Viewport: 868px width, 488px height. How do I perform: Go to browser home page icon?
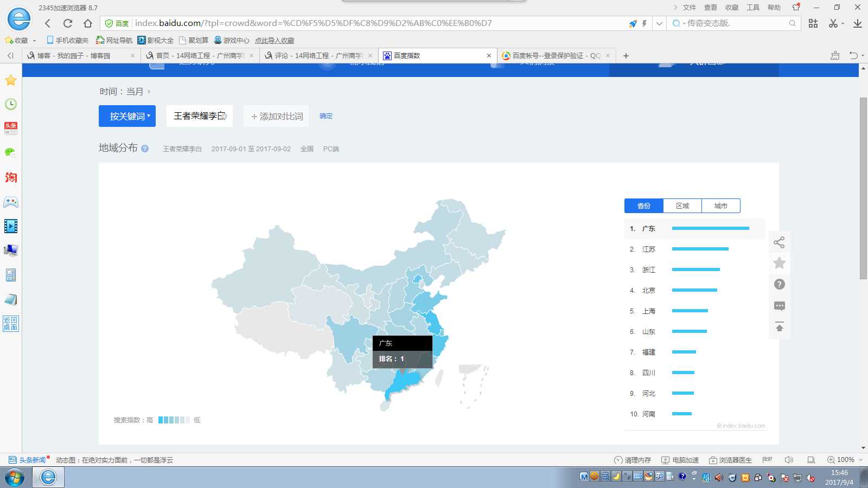(88, 23)
